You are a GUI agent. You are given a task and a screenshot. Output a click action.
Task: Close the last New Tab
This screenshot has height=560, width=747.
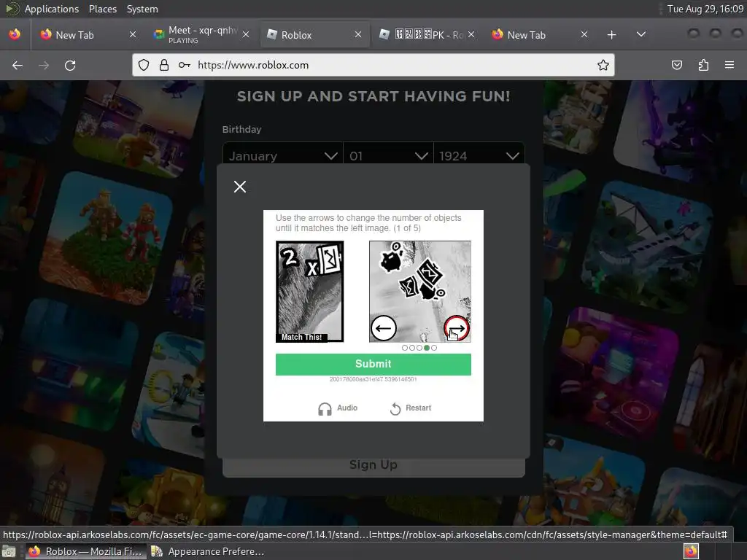pyautogui.click(x=584, y=35)
